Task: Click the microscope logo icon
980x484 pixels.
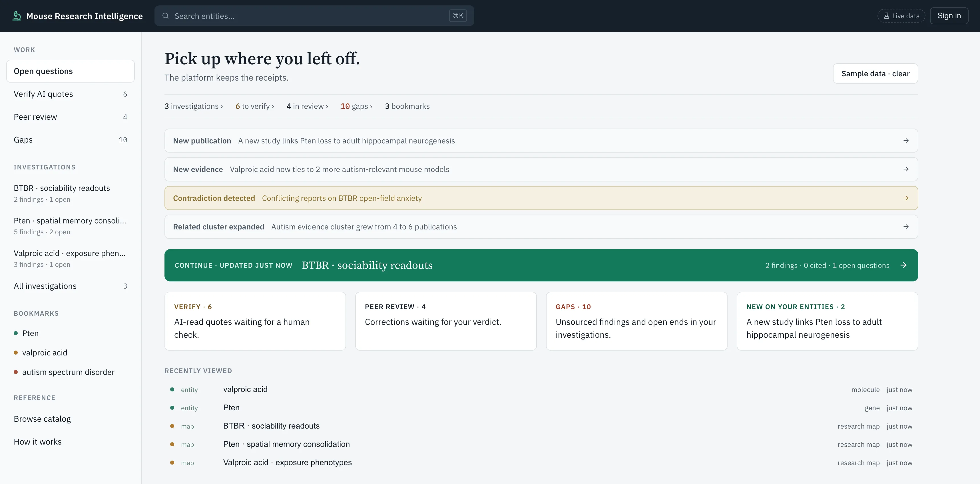Action: pos(16,16)
